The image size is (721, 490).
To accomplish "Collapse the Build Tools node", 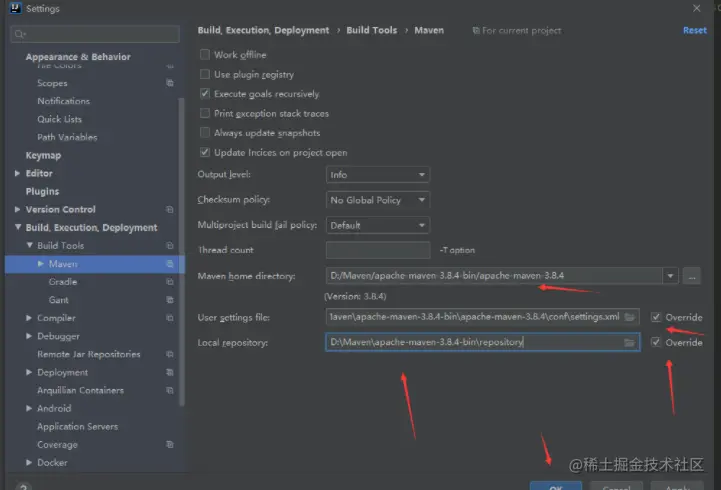I will 29,245.
